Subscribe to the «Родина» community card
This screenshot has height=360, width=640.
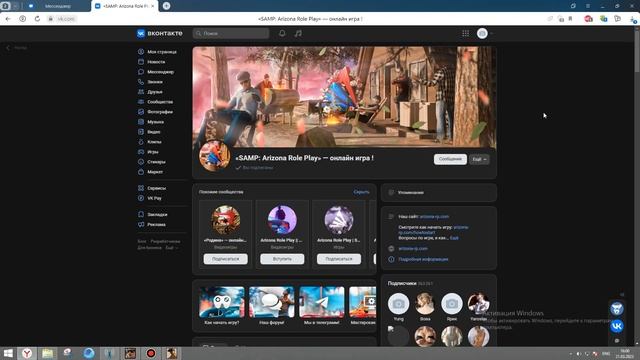coord(225,259)
